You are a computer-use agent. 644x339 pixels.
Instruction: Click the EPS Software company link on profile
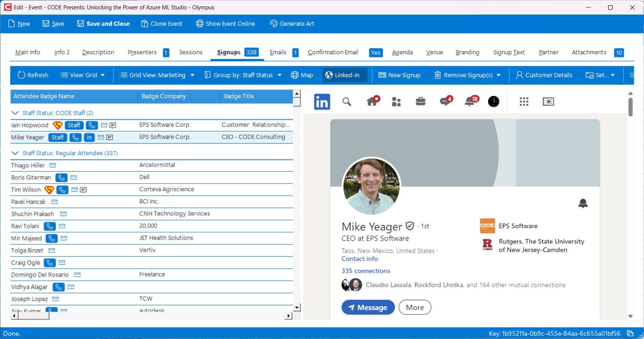tap(509, 226)
